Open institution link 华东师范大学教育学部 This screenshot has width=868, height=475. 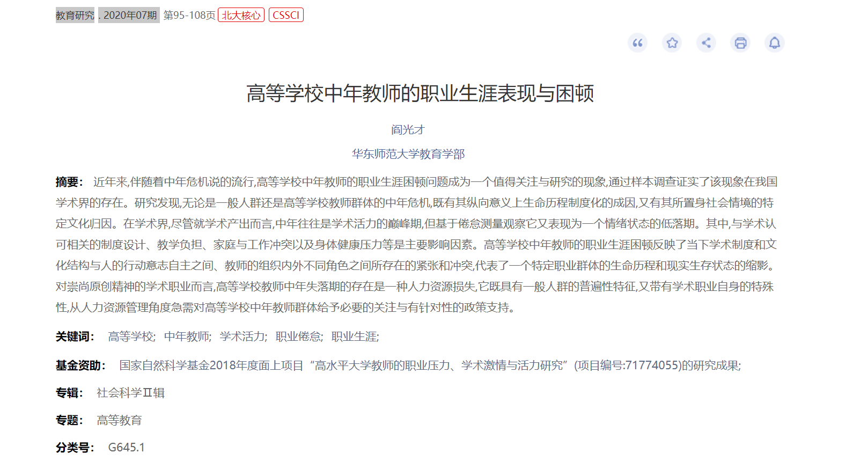(408, 154)
